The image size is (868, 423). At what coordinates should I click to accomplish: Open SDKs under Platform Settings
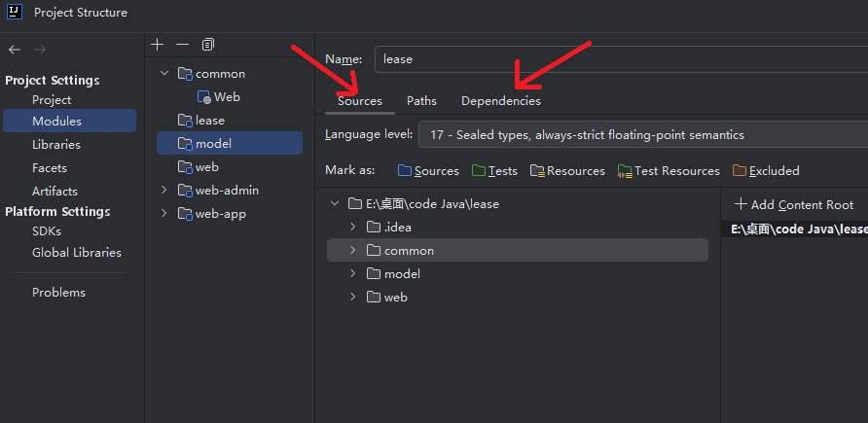tap(47, 231)
